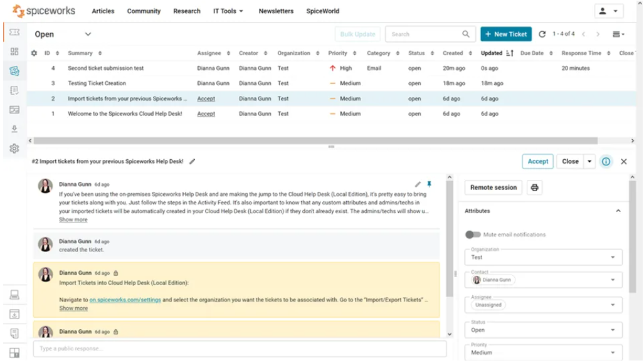Open the tickets icon in left sidebar
Image resolution: width=644 pixels, height=363 pixels.
click(x=14, y=32)
